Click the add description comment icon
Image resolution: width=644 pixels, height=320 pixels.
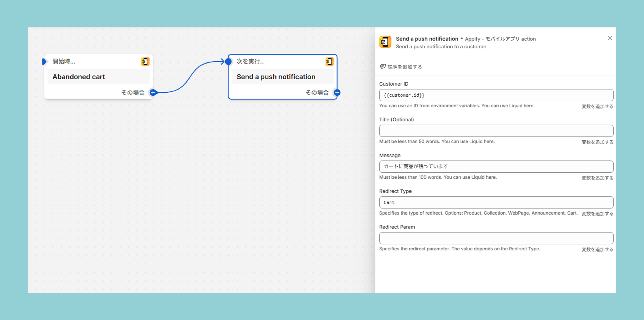click(x=382, y=66)
